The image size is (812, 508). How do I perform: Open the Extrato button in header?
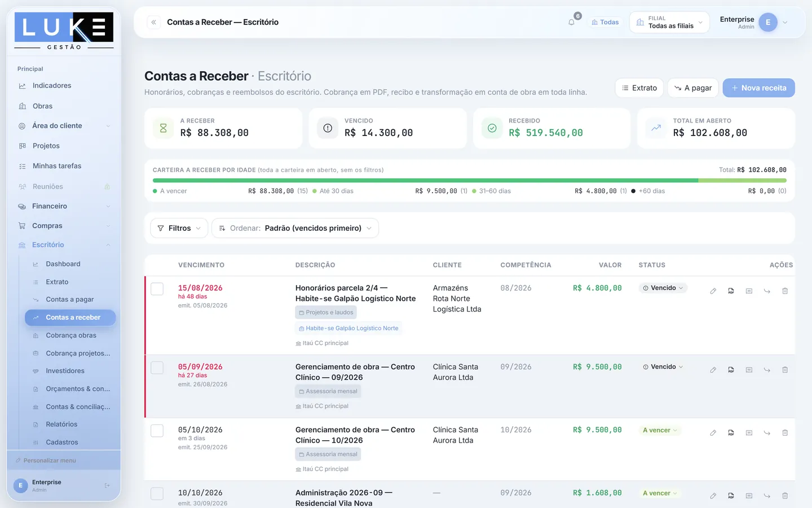coord(639,88)
